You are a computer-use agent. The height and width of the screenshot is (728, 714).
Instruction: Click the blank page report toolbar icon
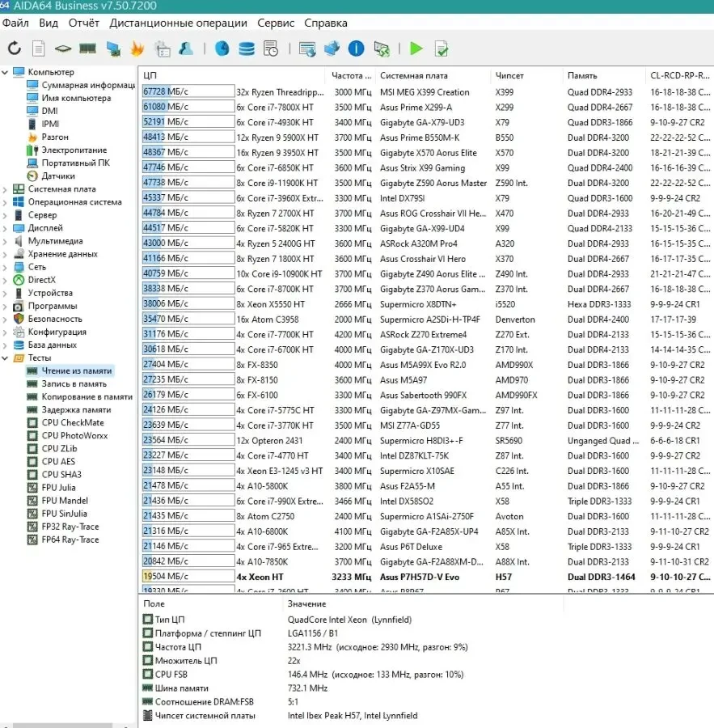point(38,49)
